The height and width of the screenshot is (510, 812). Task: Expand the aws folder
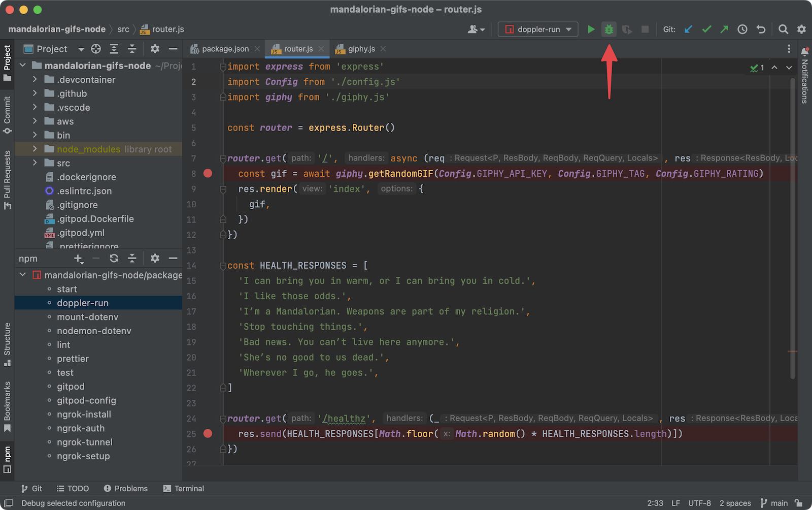pyautogui.click(x=35, y=121)
